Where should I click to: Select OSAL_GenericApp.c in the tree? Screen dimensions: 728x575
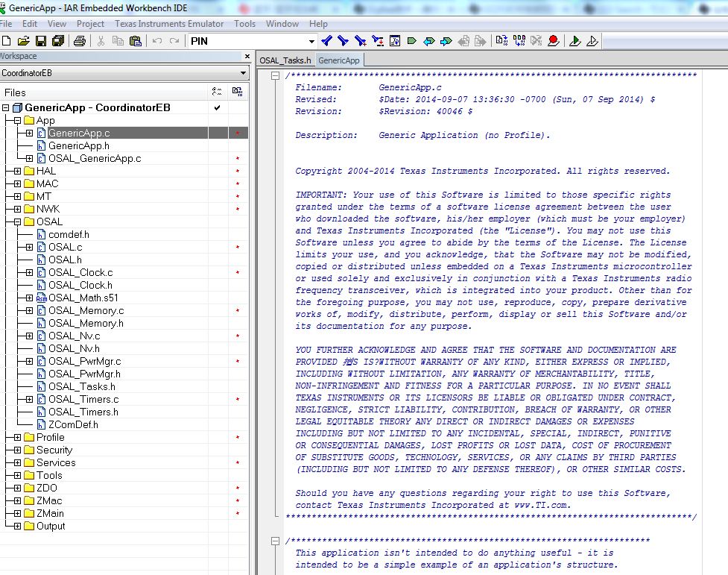tap(95, 159)
